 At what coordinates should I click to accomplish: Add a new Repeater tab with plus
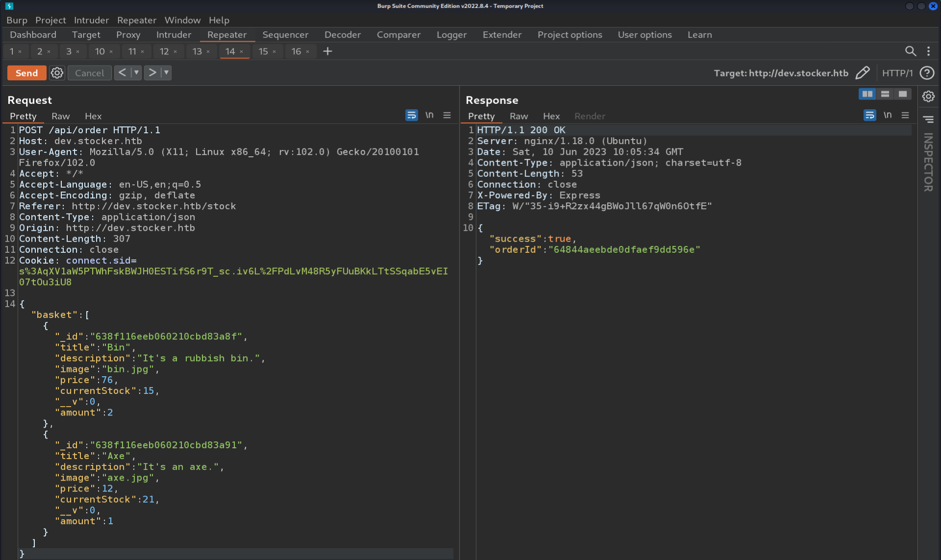(x=328, y=51)
